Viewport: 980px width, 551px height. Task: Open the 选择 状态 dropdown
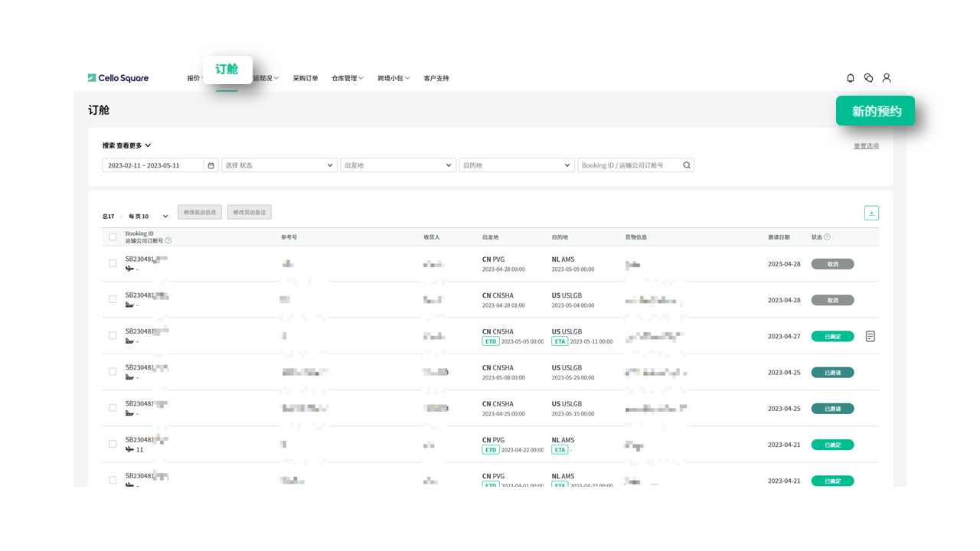pyautogui.click(x=279, y=165)
